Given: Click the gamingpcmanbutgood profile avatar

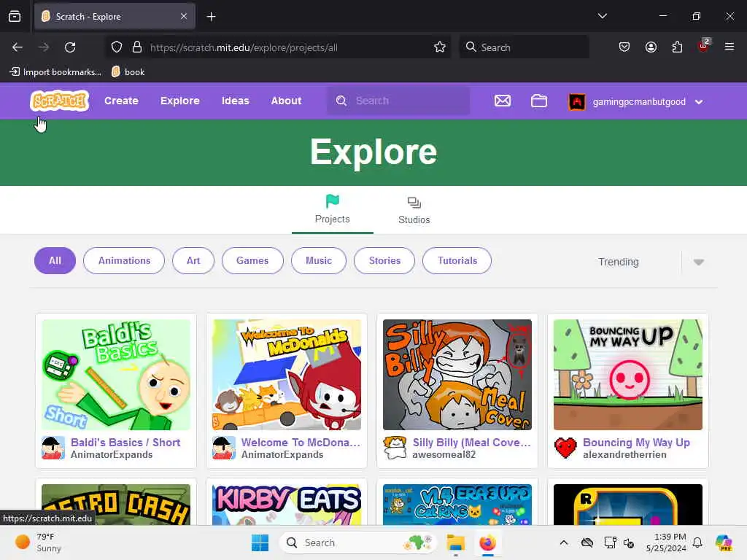Looking at the screenshot, I should (x=576, y=101).
